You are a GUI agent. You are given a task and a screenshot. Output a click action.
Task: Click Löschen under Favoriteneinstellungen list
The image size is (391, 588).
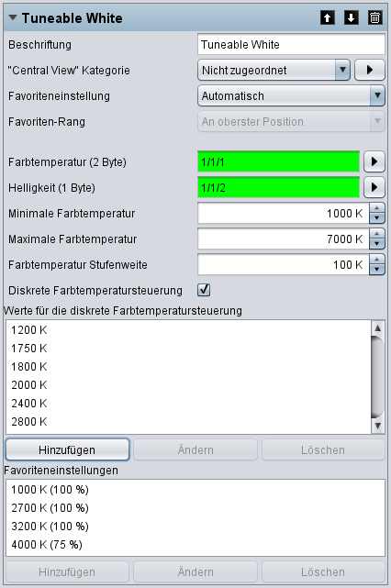pyautogui.click(x=323, y=571)
